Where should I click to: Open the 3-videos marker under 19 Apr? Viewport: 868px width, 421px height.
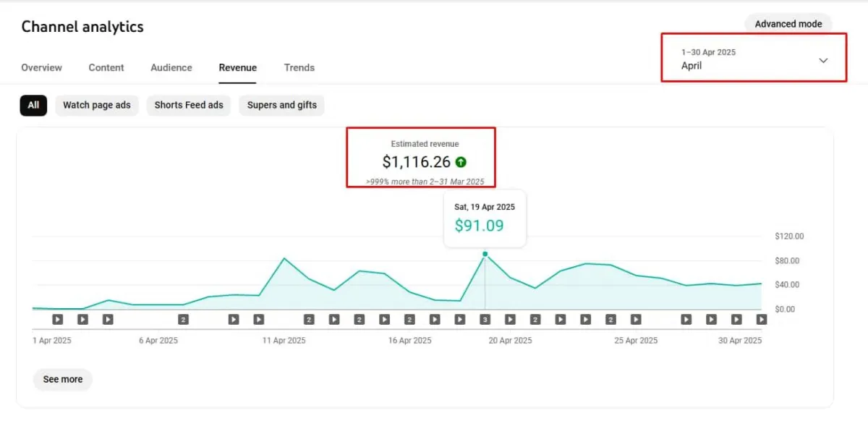click(x=485, y=319)
